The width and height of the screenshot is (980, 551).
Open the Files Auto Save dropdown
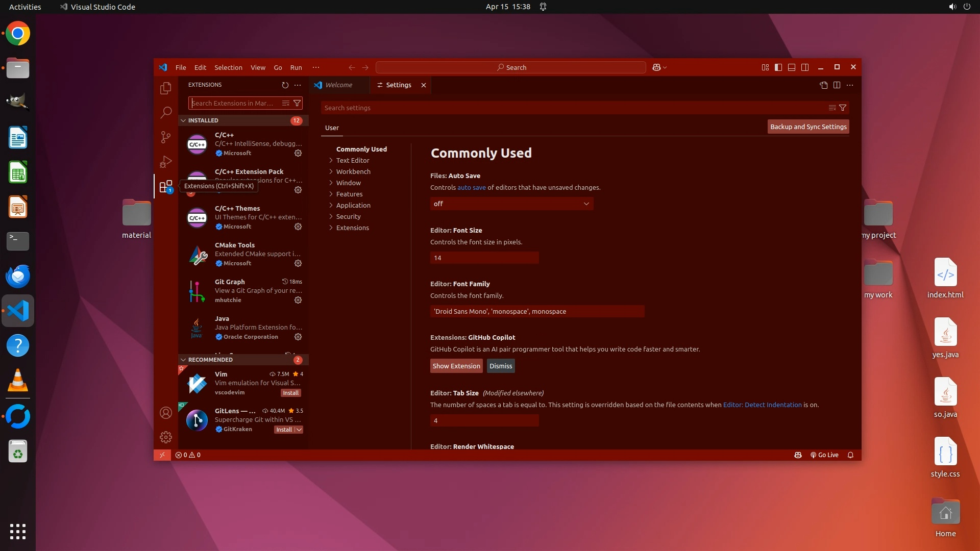point(511,204)
